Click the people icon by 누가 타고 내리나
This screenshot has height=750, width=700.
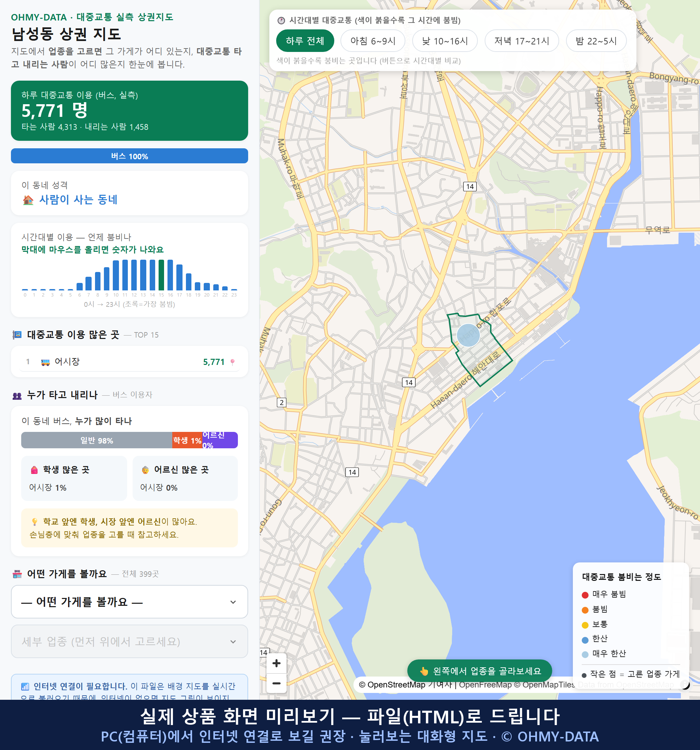click(x=17, y=396)
